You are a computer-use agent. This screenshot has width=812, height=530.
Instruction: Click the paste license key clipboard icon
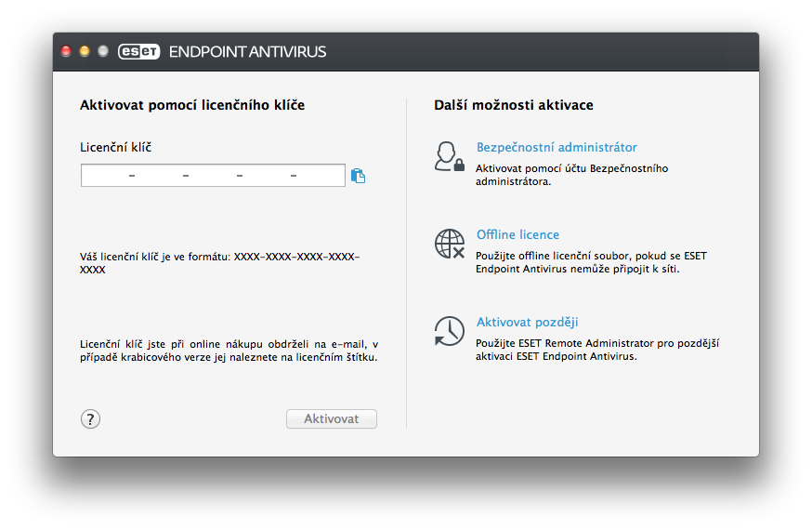(358, 176)
